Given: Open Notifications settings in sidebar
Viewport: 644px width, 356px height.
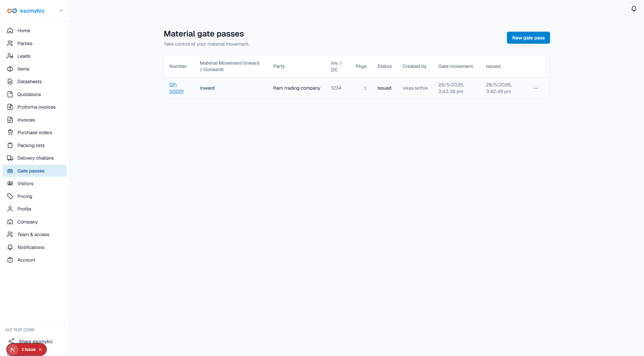Looking at the screenshot, I should click(35, 247).
